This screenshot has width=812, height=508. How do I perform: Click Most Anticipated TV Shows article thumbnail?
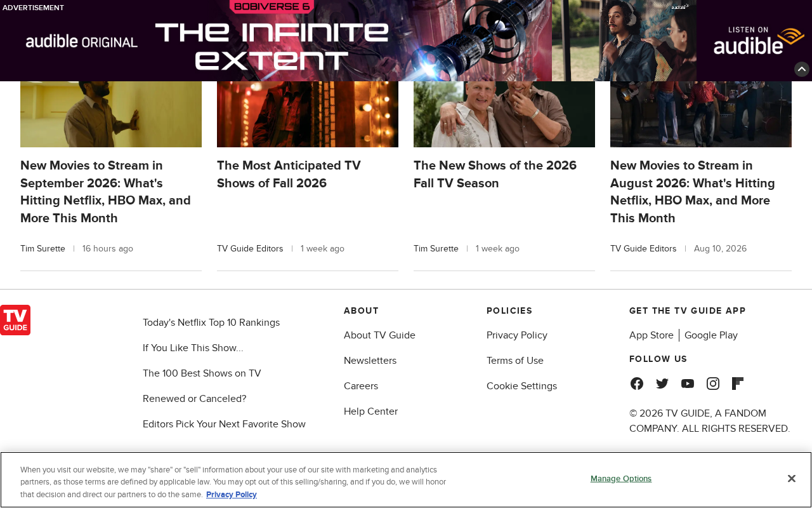[x=308, y=114]
